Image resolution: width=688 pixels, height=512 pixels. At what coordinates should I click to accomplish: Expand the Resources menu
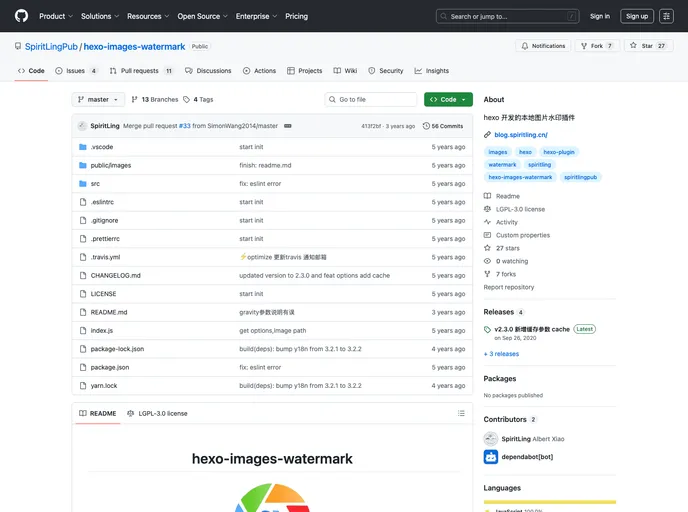(148, 16)
